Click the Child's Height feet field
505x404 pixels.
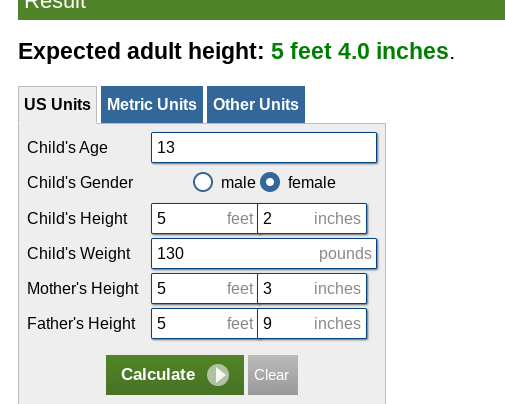pos(204,219)
